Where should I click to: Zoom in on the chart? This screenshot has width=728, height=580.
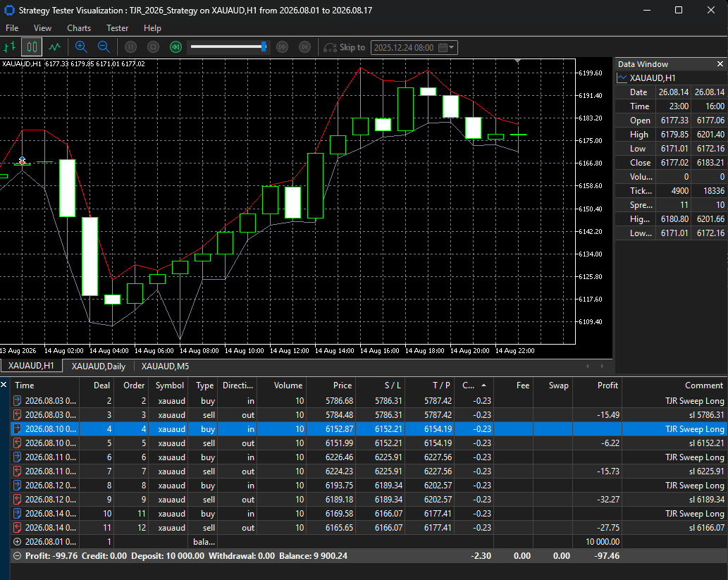pos(81,47)
